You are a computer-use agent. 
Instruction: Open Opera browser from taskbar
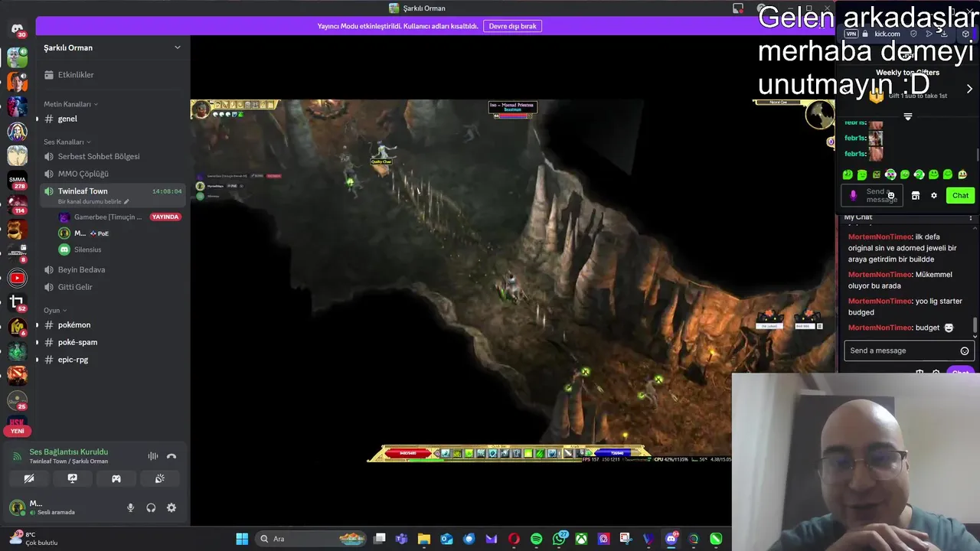tap(514, 539)
